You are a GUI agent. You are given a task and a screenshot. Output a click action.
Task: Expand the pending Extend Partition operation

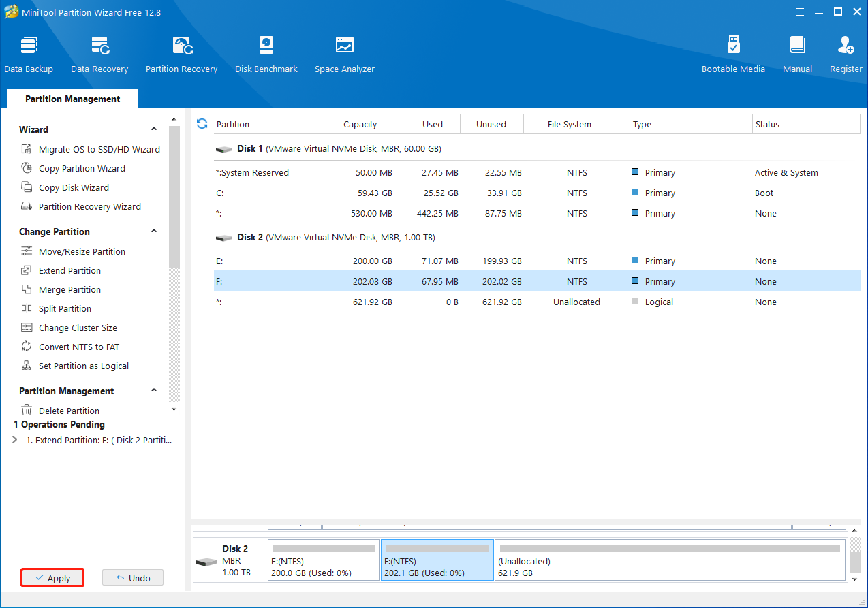[15, 440]
